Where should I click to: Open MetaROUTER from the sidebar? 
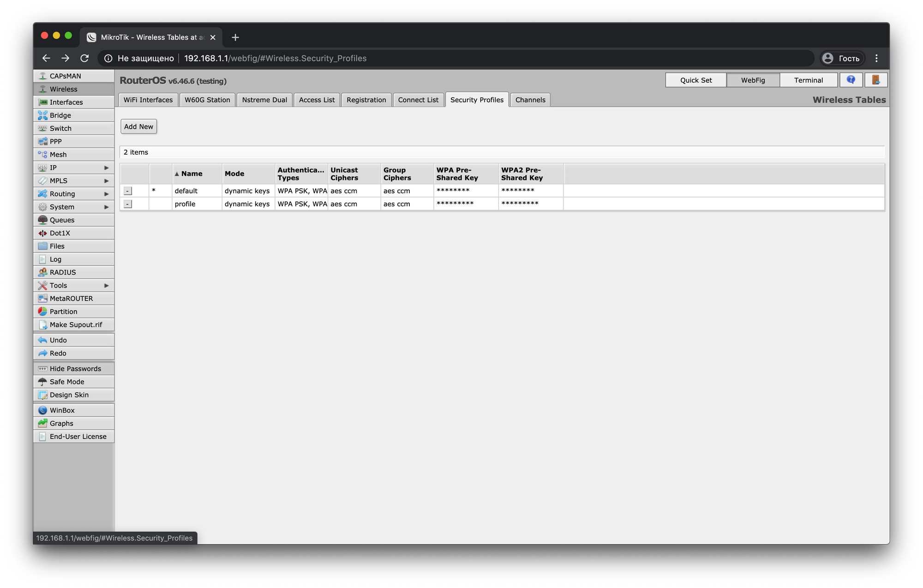pyautogui.click(x=74, y=299)
